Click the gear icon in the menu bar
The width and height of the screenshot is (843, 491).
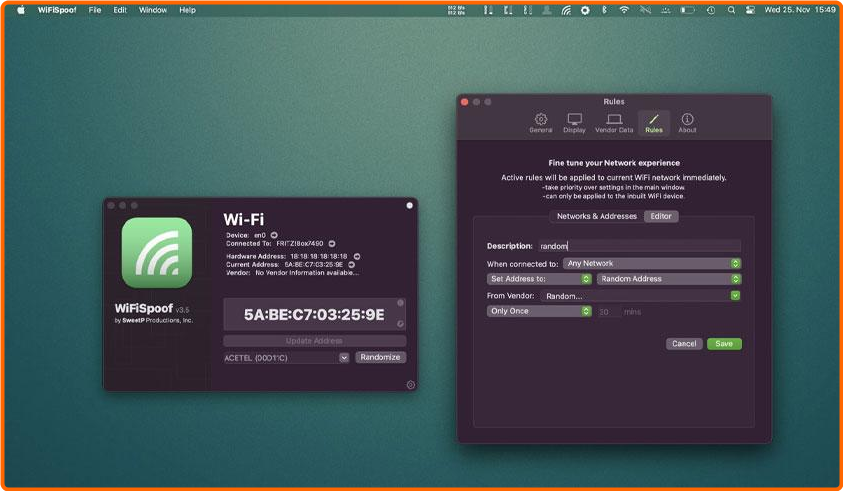585,10
